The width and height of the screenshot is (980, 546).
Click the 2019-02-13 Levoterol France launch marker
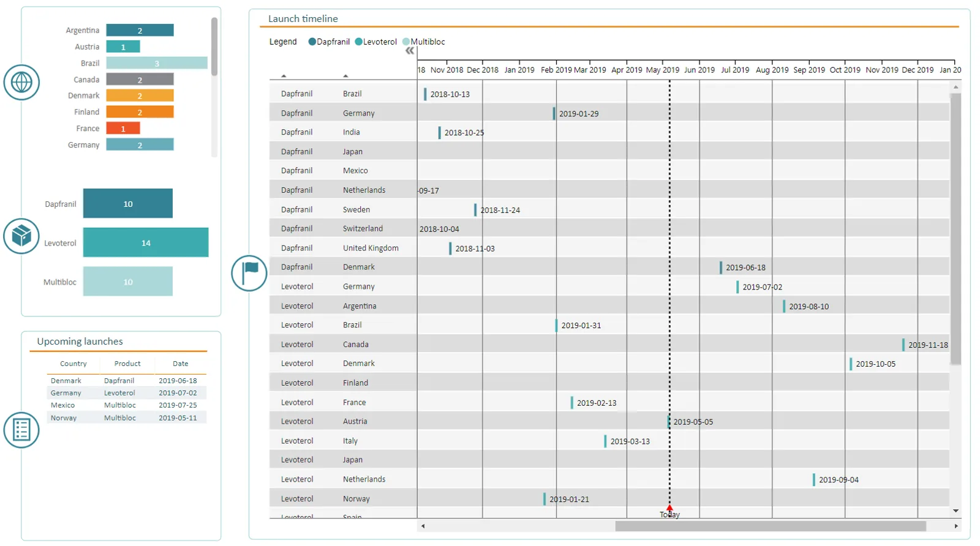572,402
